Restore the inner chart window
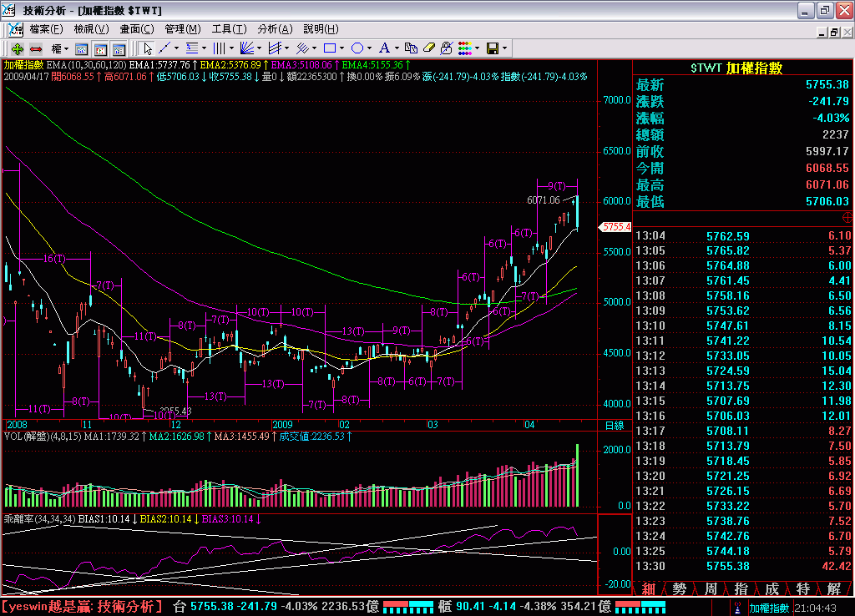Image resolution: width=855 pixels, height=616 pixels. tap(834, 33)
